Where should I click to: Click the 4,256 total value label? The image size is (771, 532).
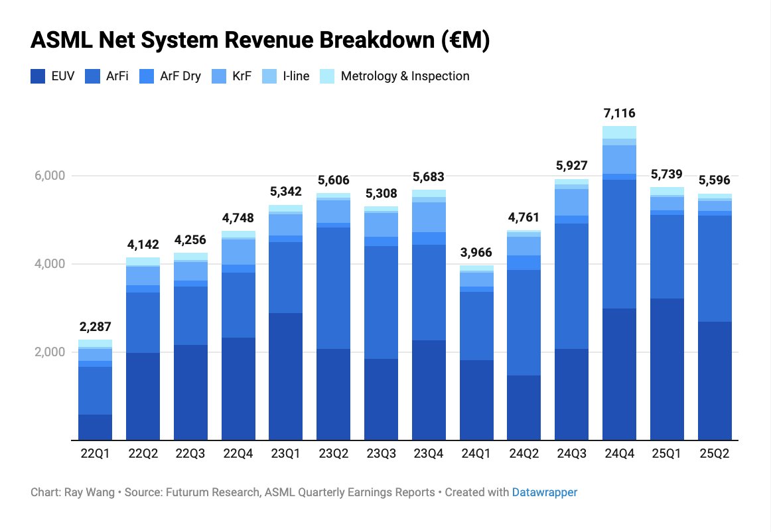coord(190,240)
